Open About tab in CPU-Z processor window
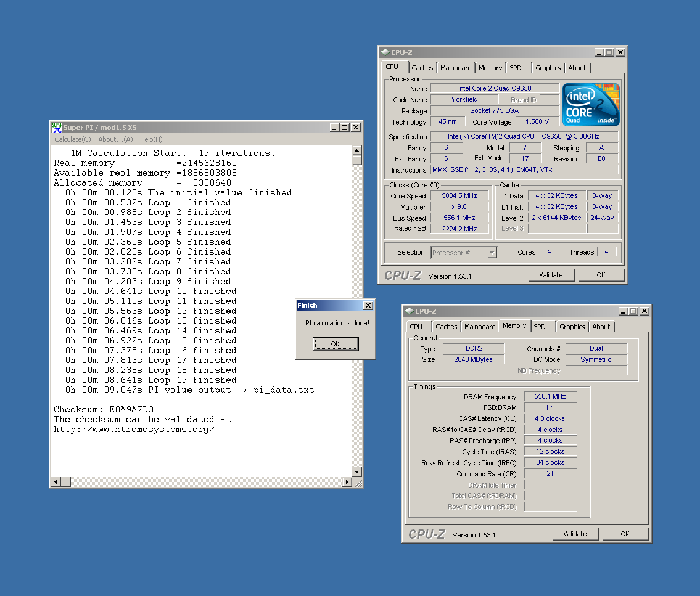Screen dimensions: 700x596 [577, 68]
